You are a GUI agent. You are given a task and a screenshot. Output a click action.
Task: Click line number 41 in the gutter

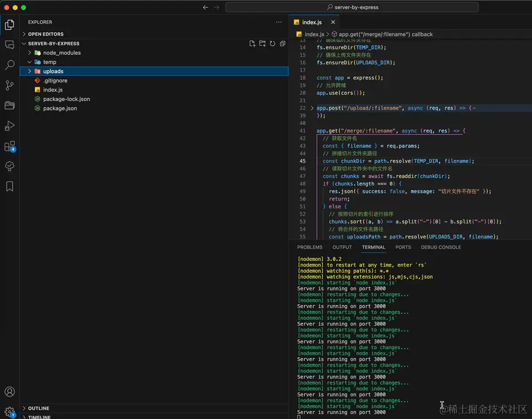303,131
